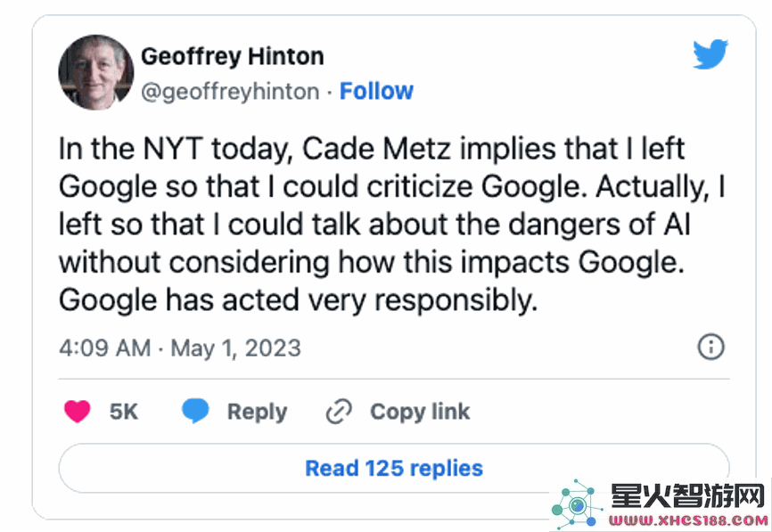Click the @geoffreyhinton handle
Screen dimensions: 772x532
(230, 92)
